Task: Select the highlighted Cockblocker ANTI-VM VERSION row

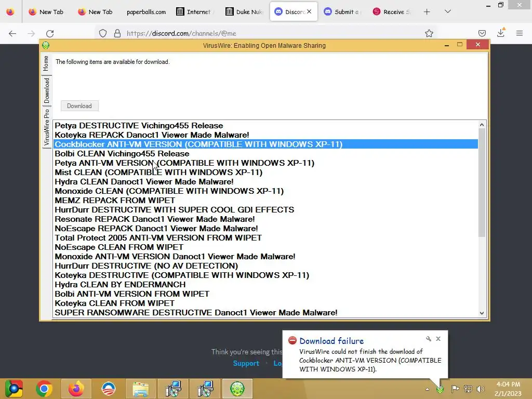Action: (265, 144)
